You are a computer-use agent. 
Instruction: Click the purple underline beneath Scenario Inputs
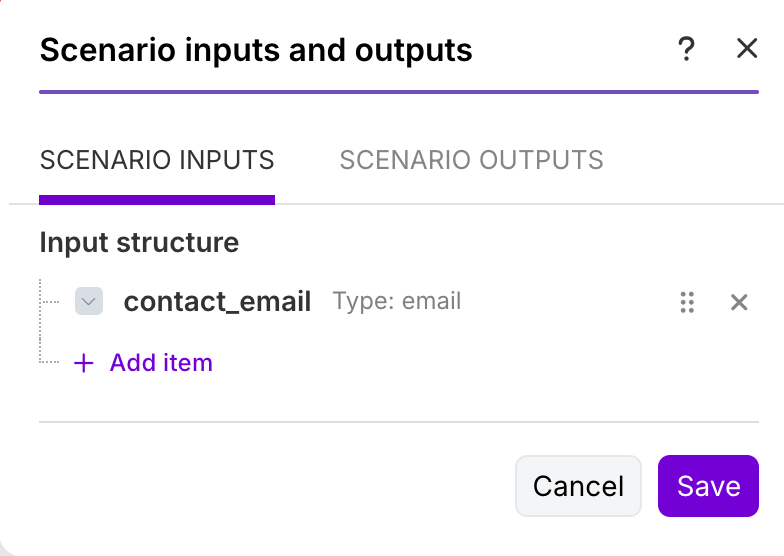click(x=157, y=200)
